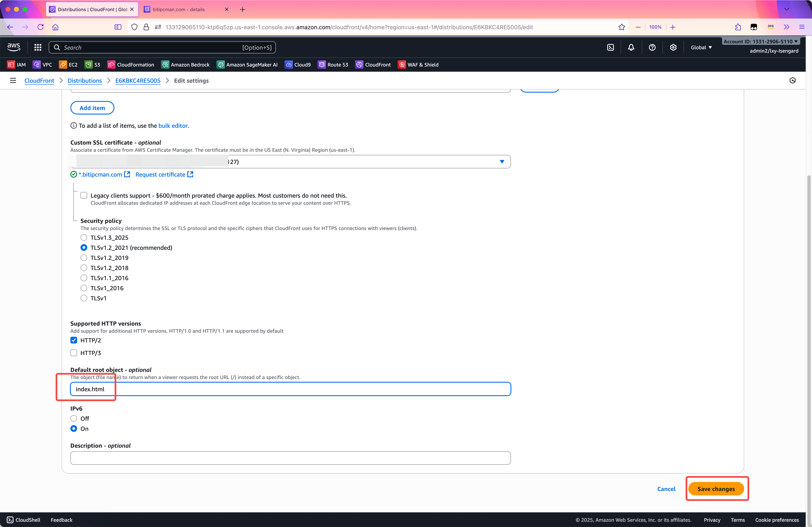Screen dimensions: 812x527
Task: Click the Save changes button
Action: (x=716, y=488)
